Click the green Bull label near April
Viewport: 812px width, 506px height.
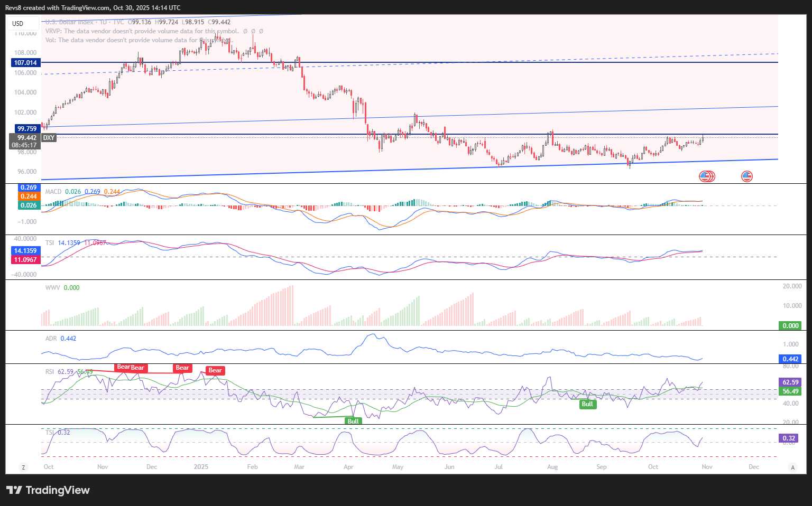point(353,421)
